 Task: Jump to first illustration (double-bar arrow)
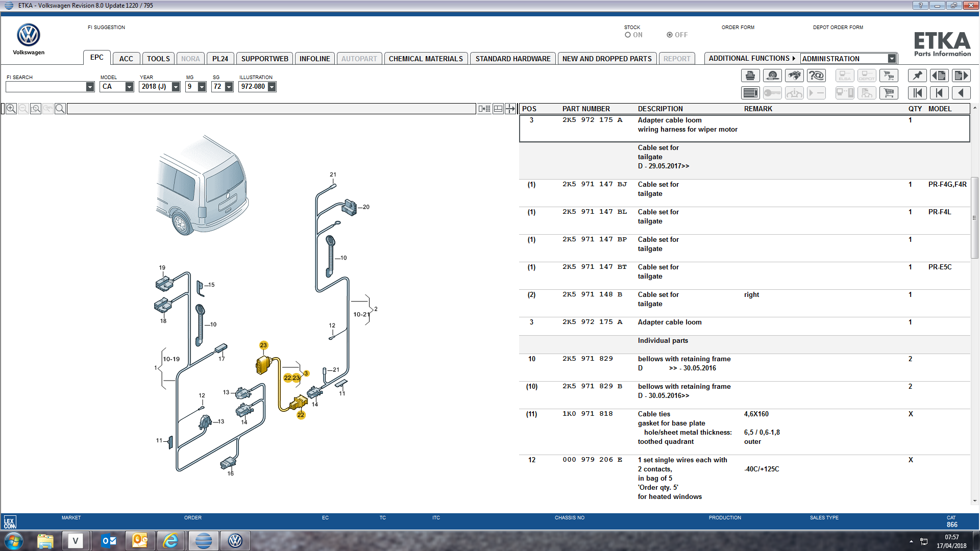click(917, 93)
